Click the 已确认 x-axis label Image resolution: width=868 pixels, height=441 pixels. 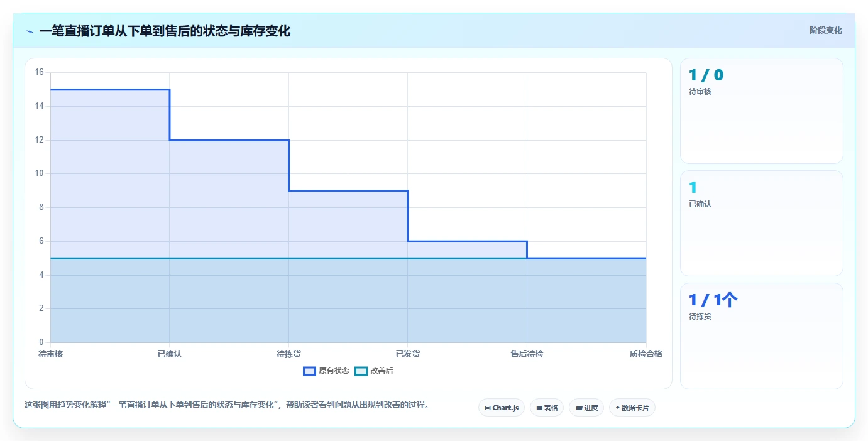tap(170, 354)
